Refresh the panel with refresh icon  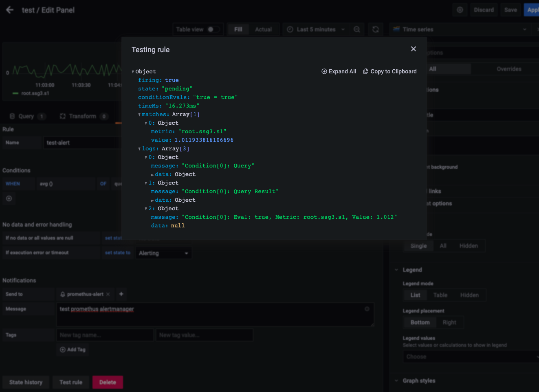[376, 29]
